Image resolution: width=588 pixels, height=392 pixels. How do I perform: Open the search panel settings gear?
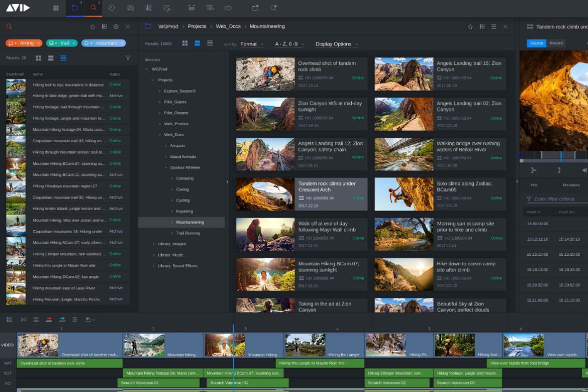[x=116, y=27]
